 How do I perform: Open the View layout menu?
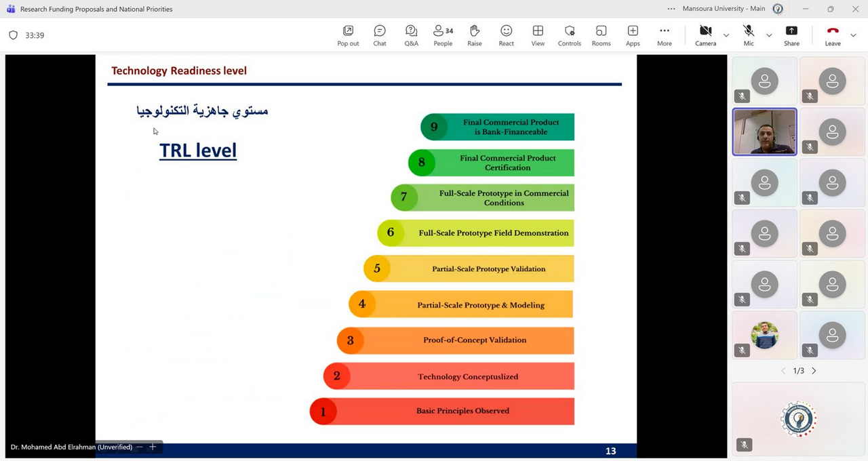pos(538,35)
